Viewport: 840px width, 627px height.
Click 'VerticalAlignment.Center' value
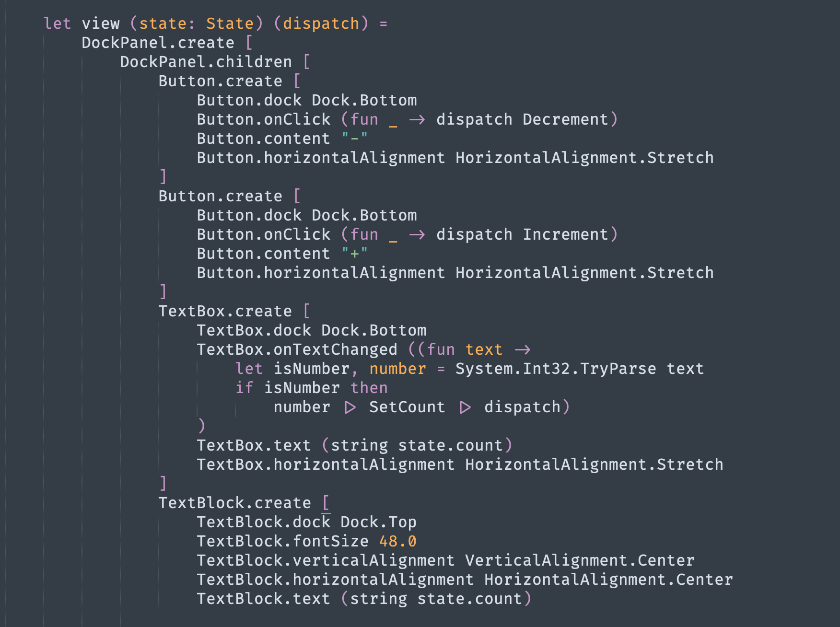[580, 560]
